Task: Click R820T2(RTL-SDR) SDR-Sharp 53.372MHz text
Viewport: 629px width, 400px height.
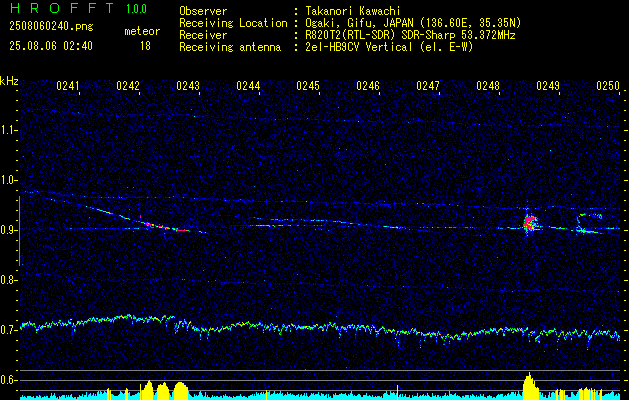Action: point(410,35)
